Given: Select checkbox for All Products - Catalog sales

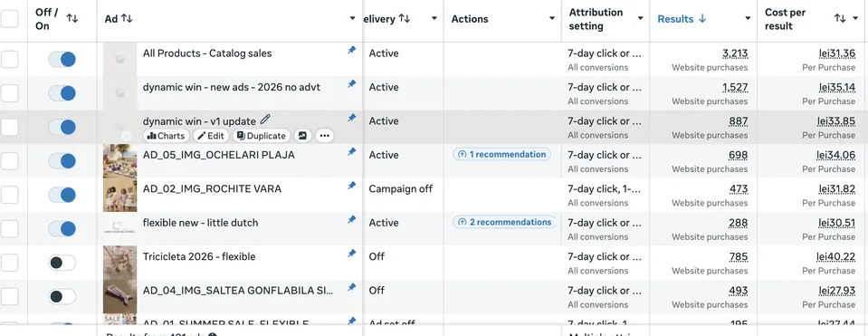Looking at the screenshot, I should point(9,59).
